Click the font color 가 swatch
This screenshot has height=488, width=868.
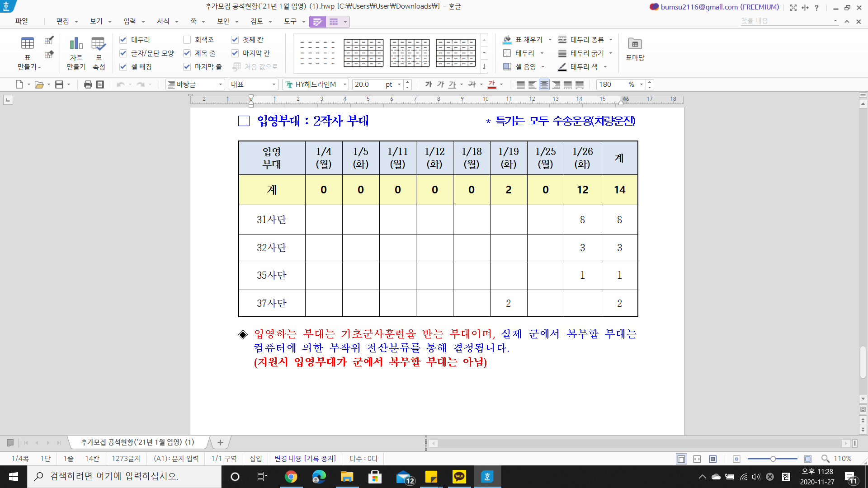click(x=492, y=84)
